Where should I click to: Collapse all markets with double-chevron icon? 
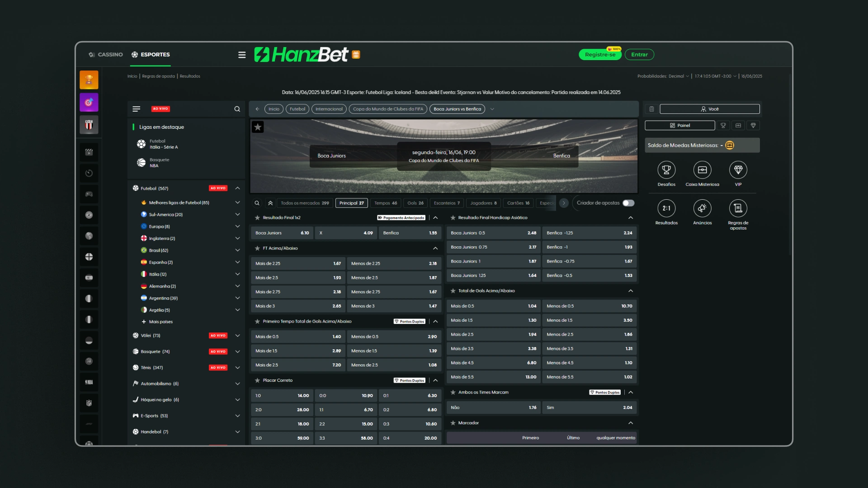270,203
